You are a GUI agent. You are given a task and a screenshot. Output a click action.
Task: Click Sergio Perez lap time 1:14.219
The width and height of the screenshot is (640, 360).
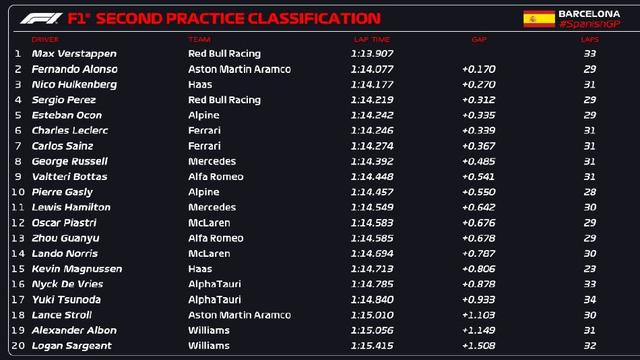tap(372, 100)
